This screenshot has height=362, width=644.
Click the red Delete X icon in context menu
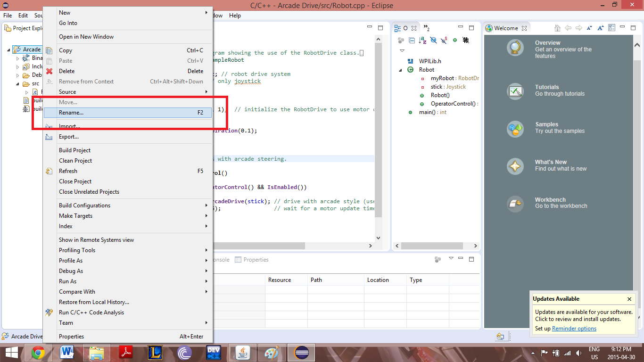[x=49, y=71]
